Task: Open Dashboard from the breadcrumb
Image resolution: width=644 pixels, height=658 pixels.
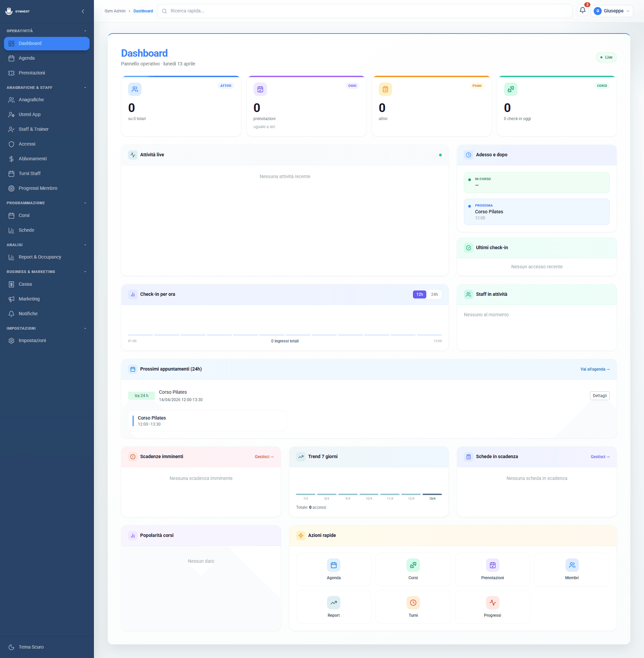Action: click(143, 11)
